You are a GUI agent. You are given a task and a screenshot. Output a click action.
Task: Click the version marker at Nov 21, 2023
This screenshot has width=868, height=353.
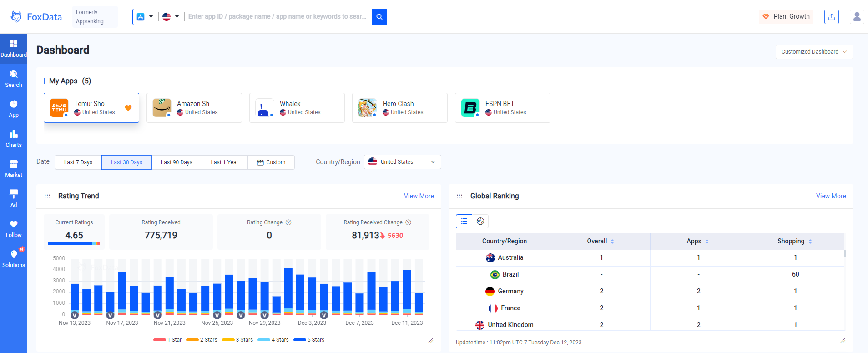click(x=158, y=315)
